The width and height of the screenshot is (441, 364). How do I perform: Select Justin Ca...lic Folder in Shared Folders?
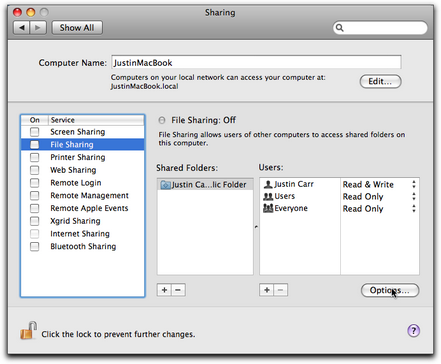tap(205, 185)
